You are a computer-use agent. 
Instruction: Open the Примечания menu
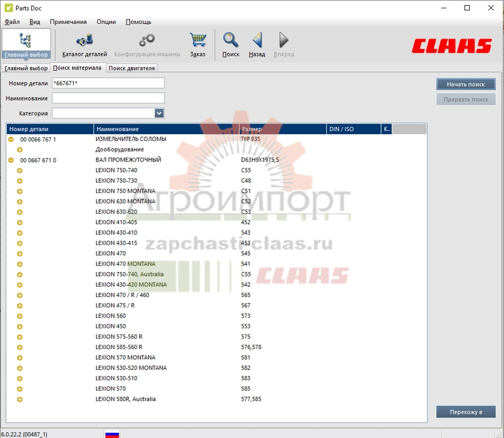[x=68, y=22]
